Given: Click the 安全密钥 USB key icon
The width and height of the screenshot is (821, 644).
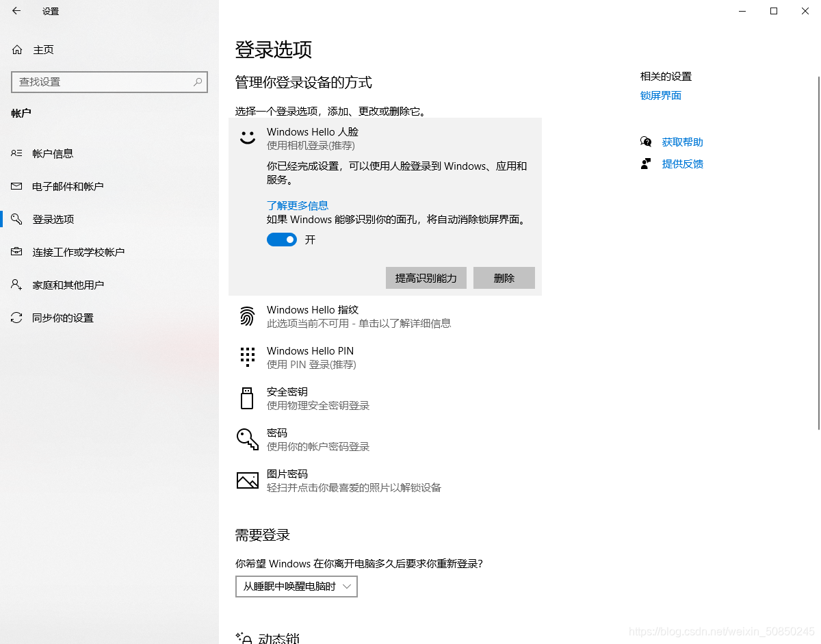Looking at the screenshot, I should coord(247,398).
